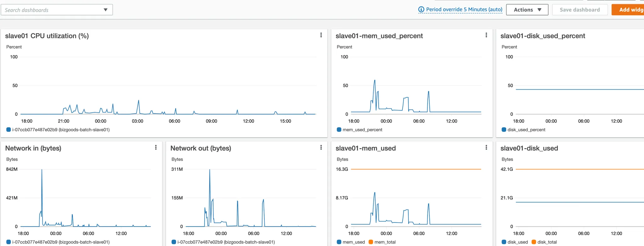Open the slave01 CPU utilization widget menu
Viewport: 644px width, 246px height.
pyautogui.click(x=321, y=35)
